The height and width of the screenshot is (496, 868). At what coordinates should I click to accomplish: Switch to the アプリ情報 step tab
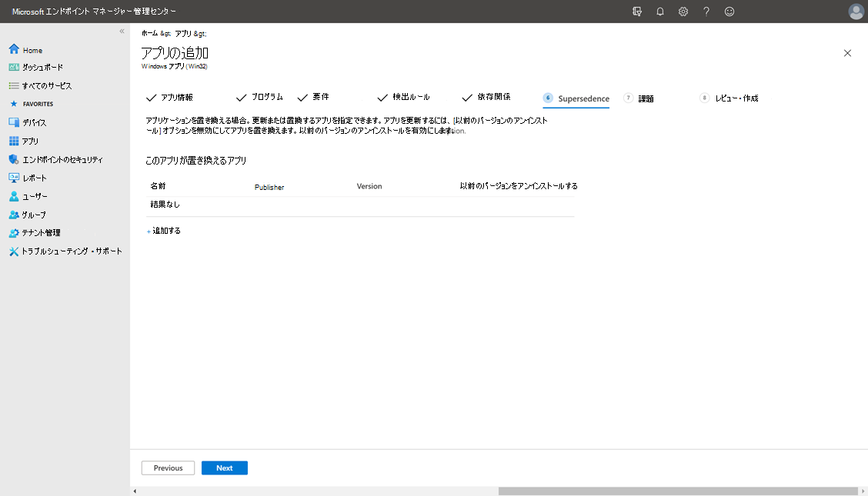(176, 98)
